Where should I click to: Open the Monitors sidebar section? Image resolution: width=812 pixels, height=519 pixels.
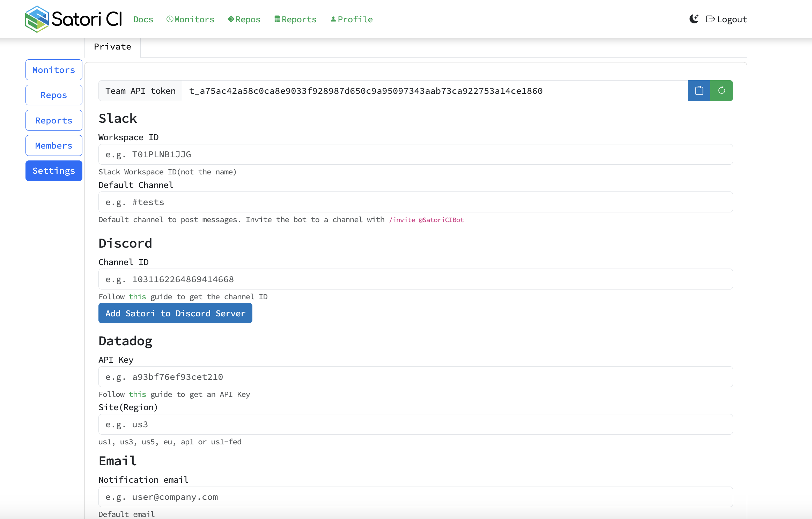(53, 69)
